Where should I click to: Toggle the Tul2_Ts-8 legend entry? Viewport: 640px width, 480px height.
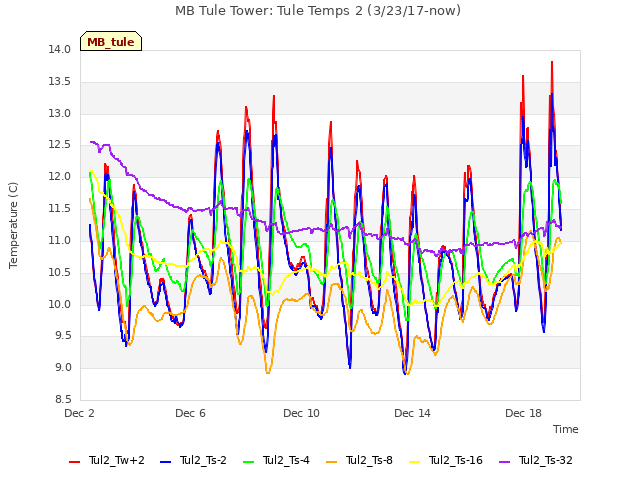coord(360,461)
